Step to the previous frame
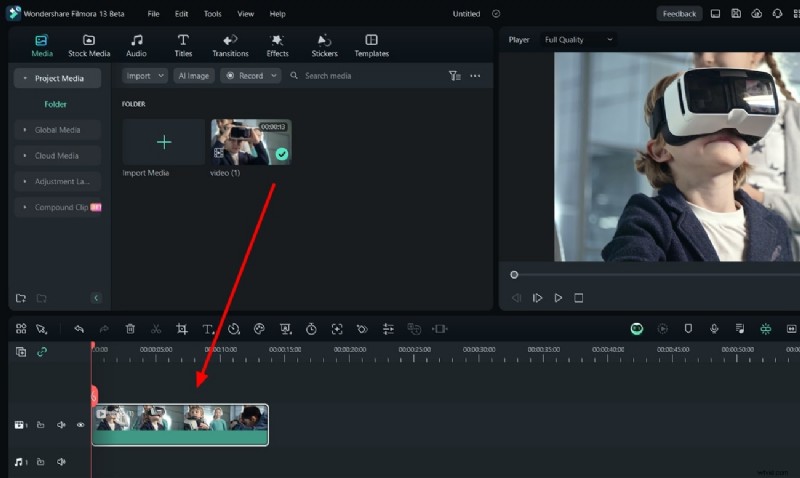 pyautogui.click(x=516, y=298)
